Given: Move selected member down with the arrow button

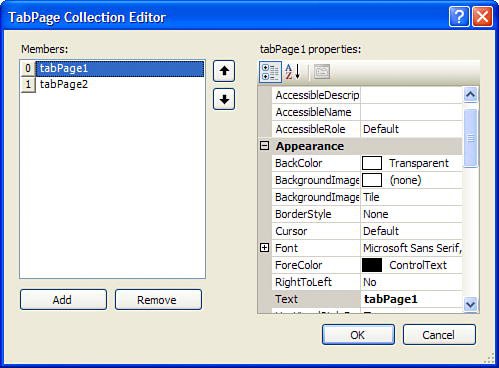Looking at the screenshot, I should coord(224,99).
